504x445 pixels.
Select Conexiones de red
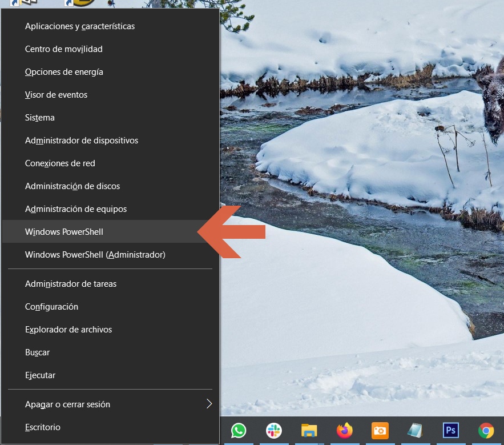click(110, 163)
